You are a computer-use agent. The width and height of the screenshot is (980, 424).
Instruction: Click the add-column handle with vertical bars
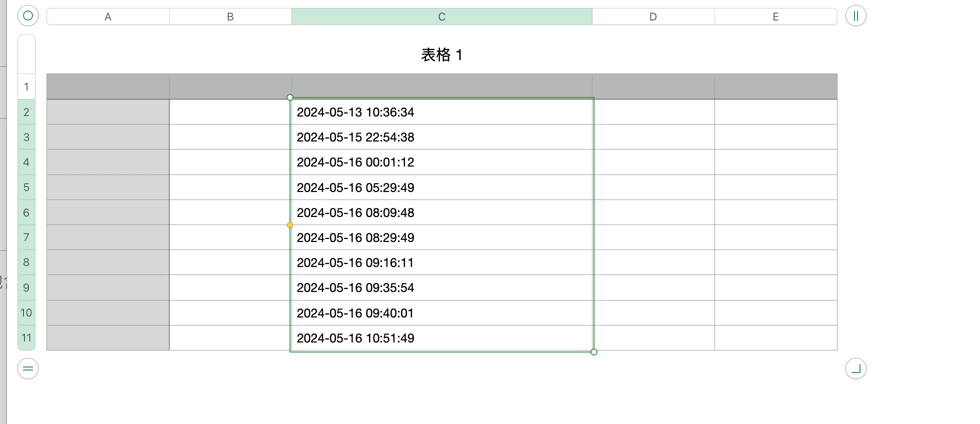tap(855, 16)
